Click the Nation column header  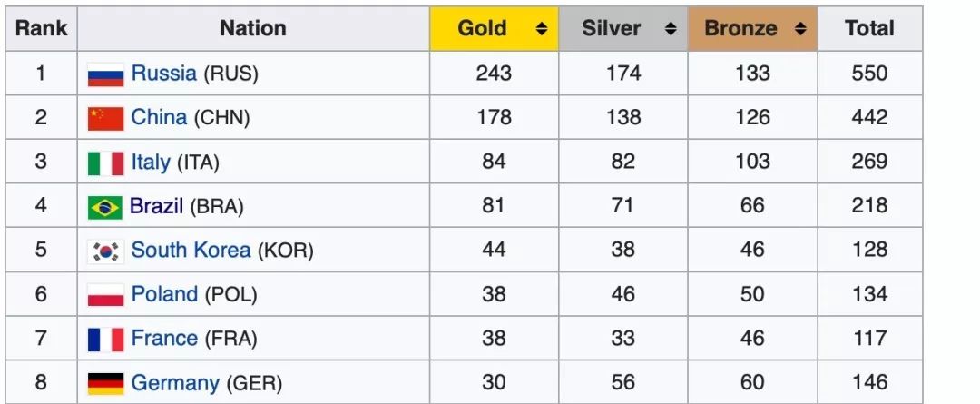253,29
